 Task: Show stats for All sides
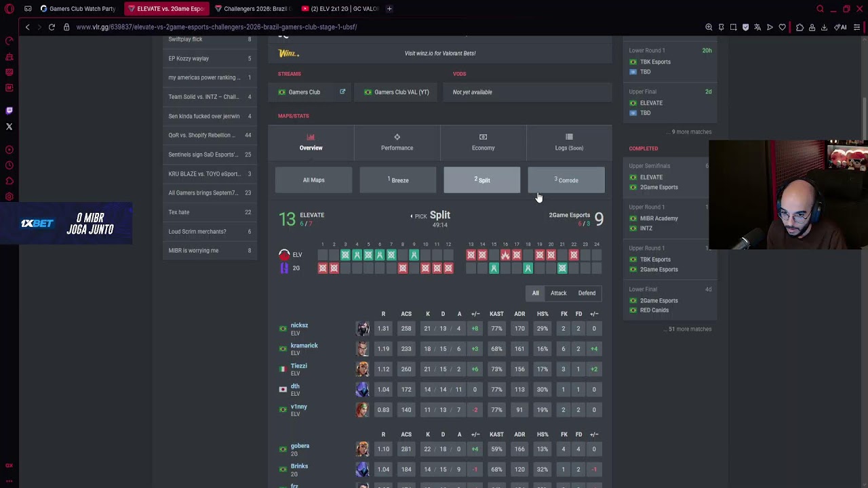pos(536,293)
